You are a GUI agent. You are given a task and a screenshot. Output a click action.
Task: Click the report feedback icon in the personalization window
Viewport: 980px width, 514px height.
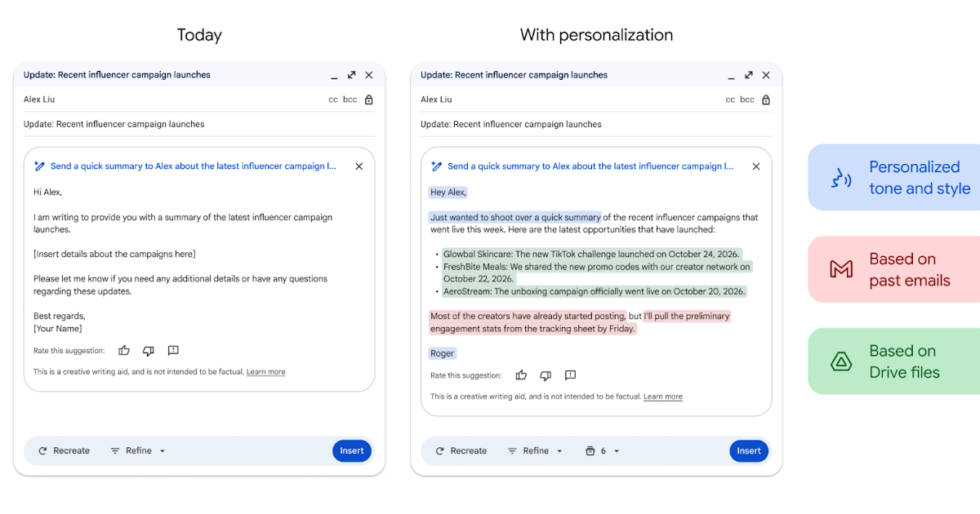[x=570, y=375]
